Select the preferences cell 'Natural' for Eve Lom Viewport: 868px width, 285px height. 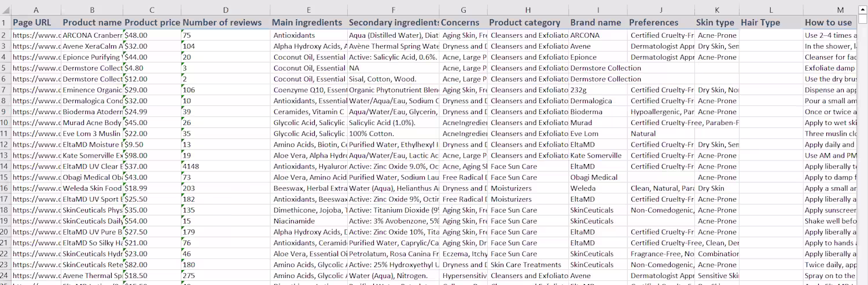(x=661, y=134)
